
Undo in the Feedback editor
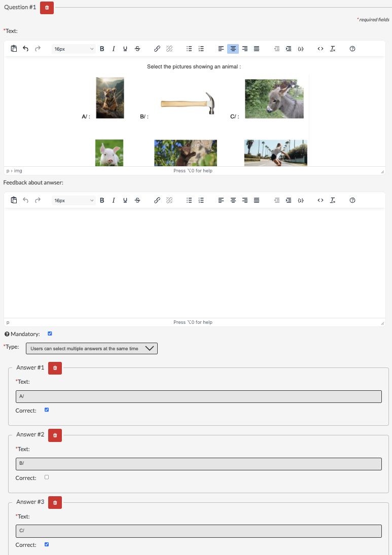[x=25, y=200]
